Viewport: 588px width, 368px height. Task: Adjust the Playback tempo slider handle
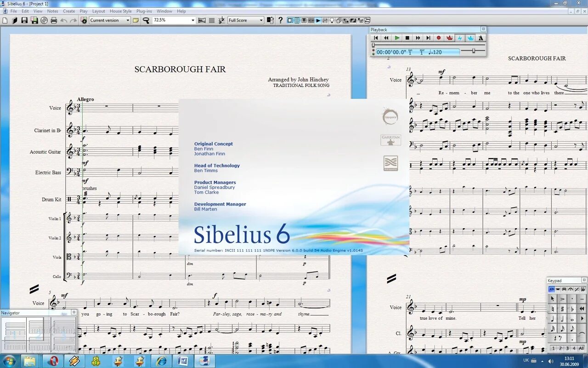[x=474, y=51]
